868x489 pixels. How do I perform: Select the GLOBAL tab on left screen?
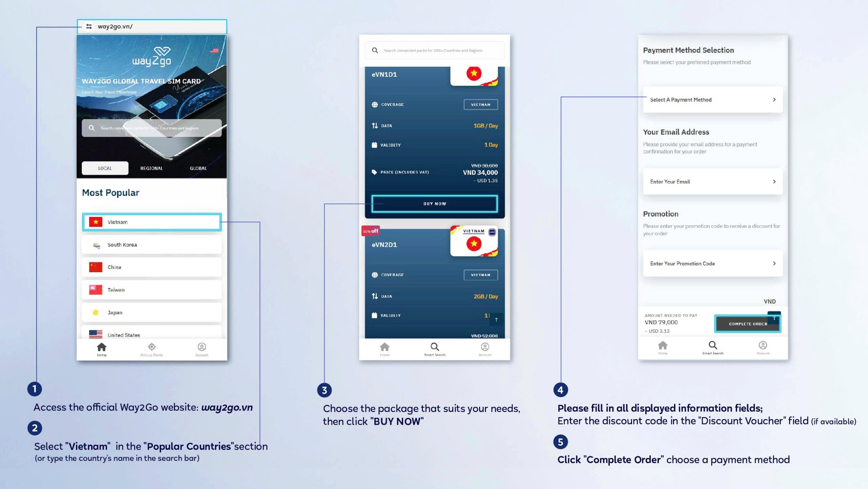(197, 168)
